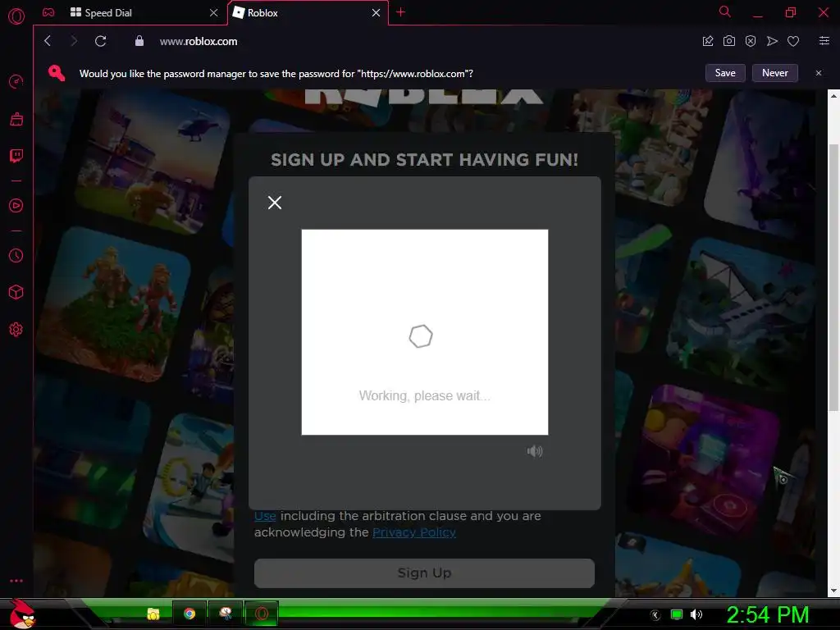Close the Roblox tab
Viewport: 840px width, 630px height.
(376, 13)
